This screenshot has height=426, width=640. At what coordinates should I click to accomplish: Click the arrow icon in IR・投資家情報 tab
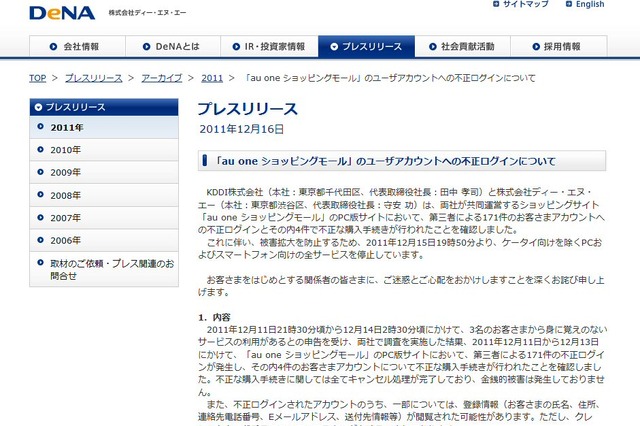[236, 47]
